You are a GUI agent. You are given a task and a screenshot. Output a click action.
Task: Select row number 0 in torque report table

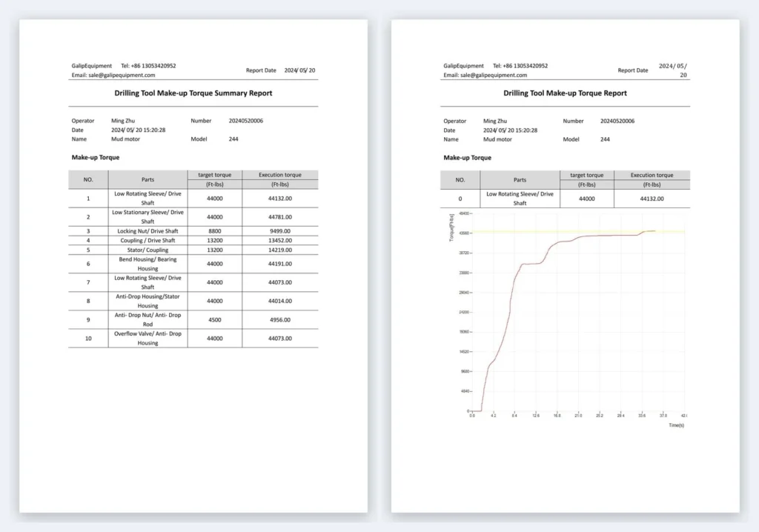click(x=460, y=199)
